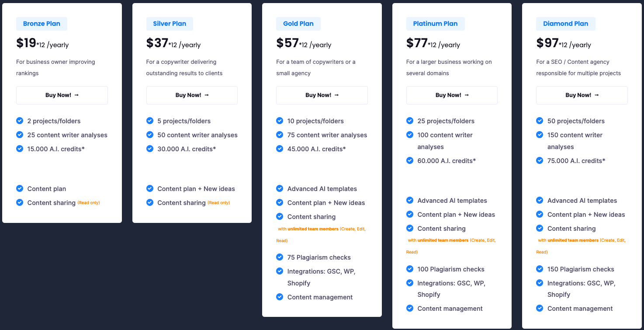Hit Buy Now on Diamond Plan

[x=582, y=95]
